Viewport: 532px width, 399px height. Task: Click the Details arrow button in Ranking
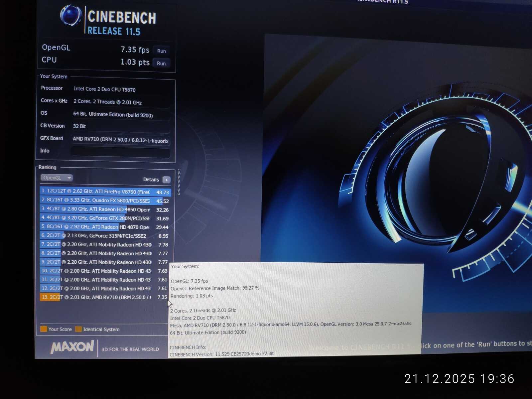coord(167,180)
